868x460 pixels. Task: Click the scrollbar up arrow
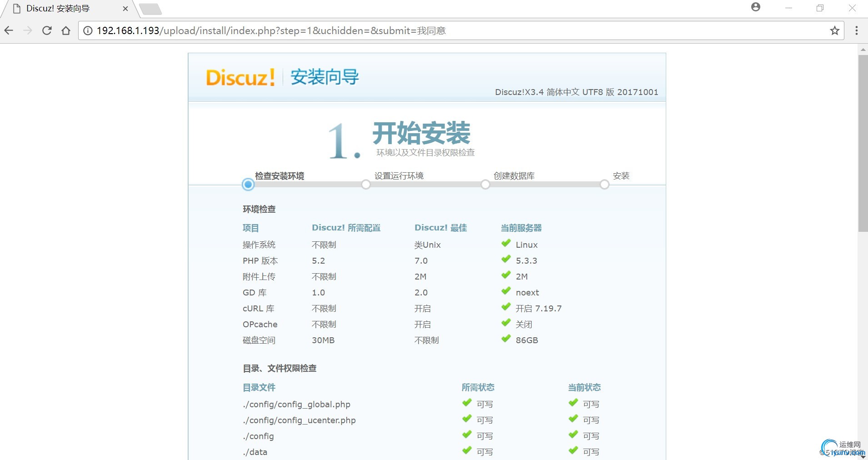coord(863,49)
